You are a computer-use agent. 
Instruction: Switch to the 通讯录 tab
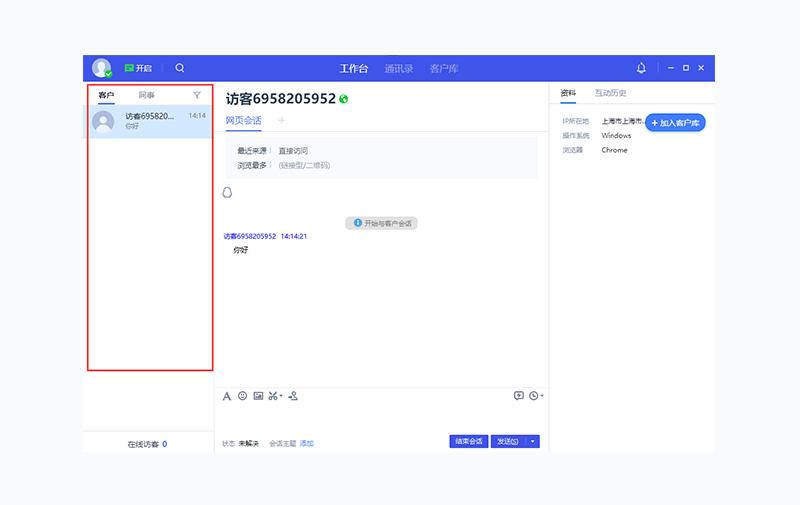tap(398, 68)
